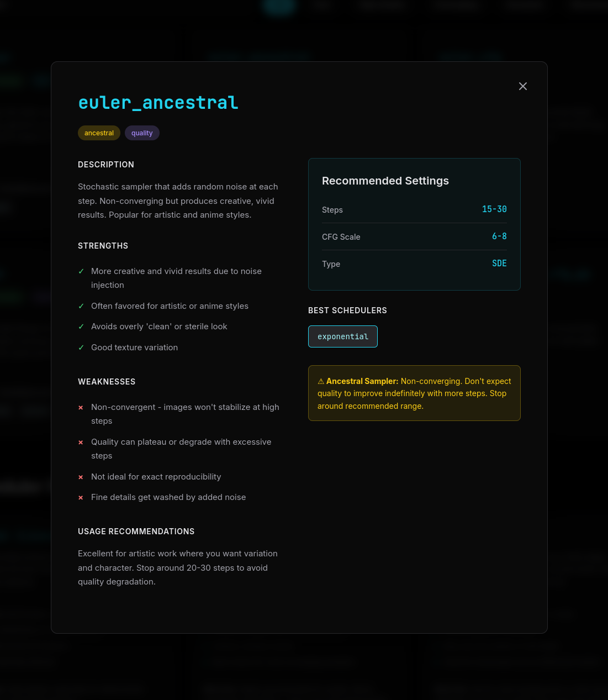
Task: Select the highlighted tab in the top navigation
Action: [x=279, y=7]
